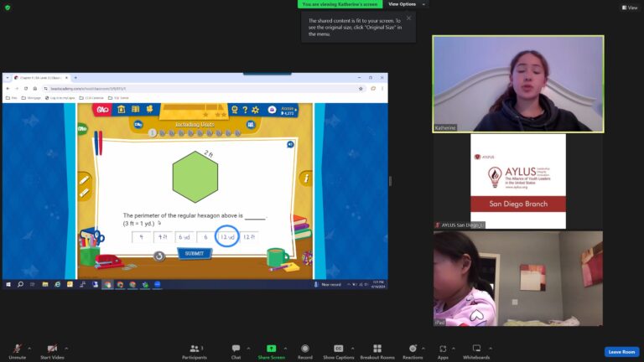This screenshot has height=362, width=644.
Task: Expand caret next to Reactions
Action: click(423, 349)
